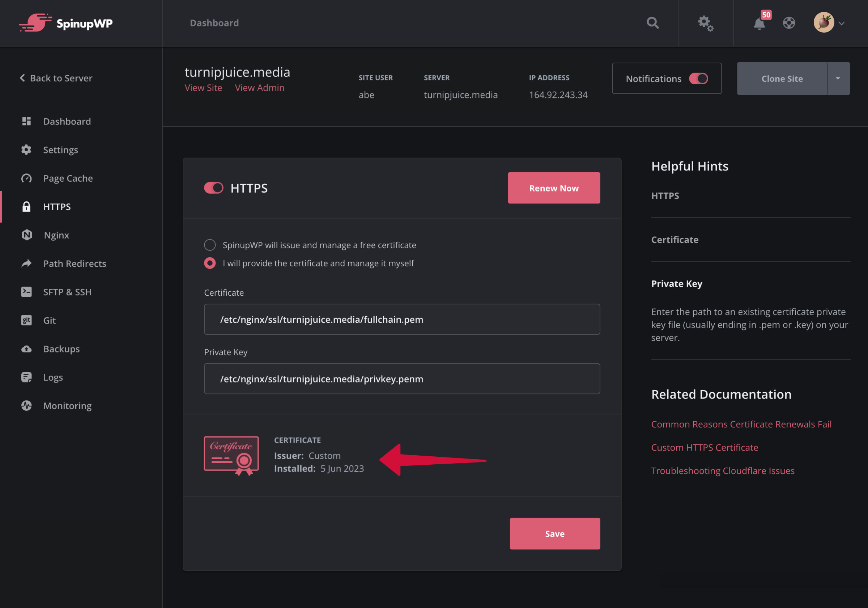The height and width of the screenshot is (608, 868).
Task: Expand the avatar menu chevron
Action: [x=842, y=24]
